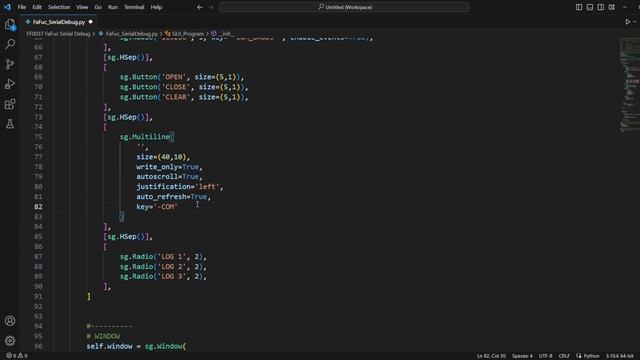Open the Search view in activity bar
The image size is (640, 360).
10,44
